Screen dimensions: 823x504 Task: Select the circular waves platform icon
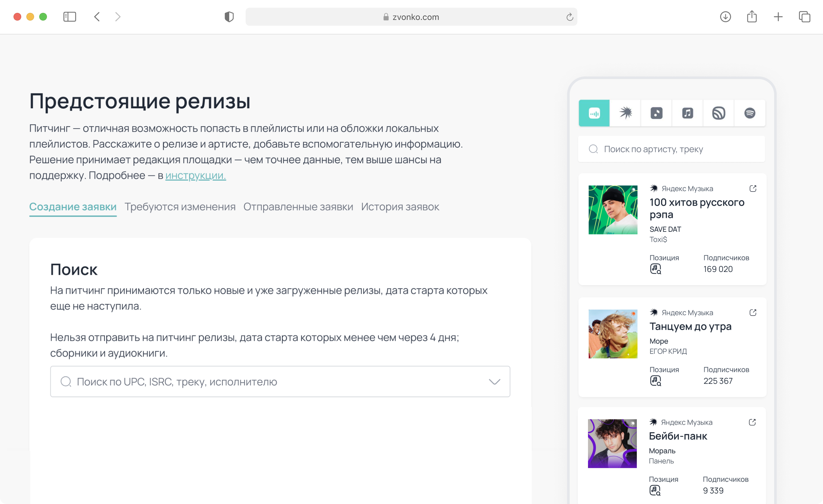(x=719, y=113)
